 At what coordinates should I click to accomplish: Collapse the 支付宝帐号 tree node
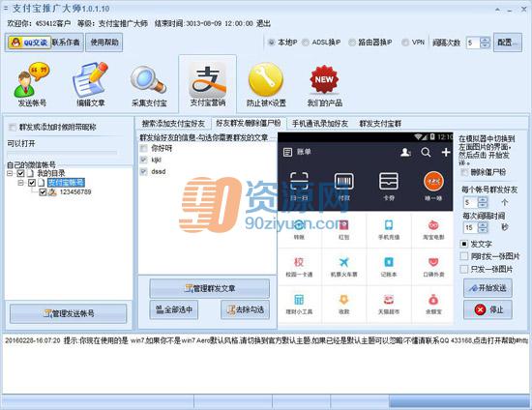tap(20, 183)
